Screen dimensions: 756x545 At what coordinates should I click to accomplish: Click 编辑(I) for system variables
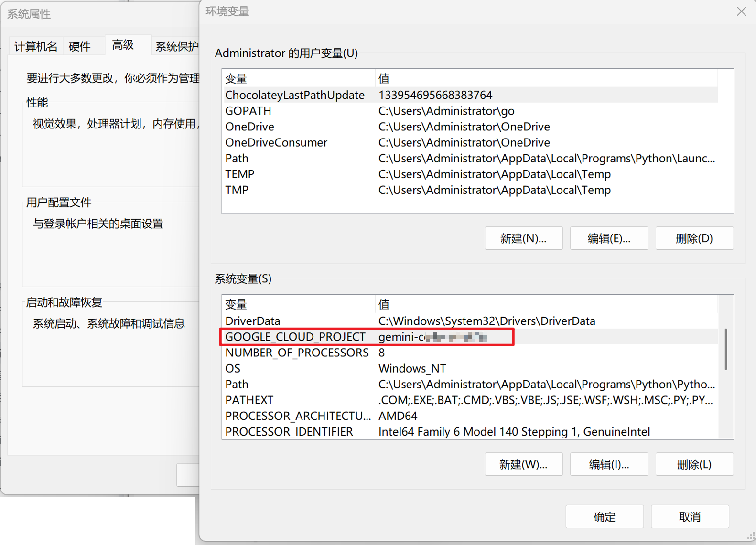pos(609,464)
